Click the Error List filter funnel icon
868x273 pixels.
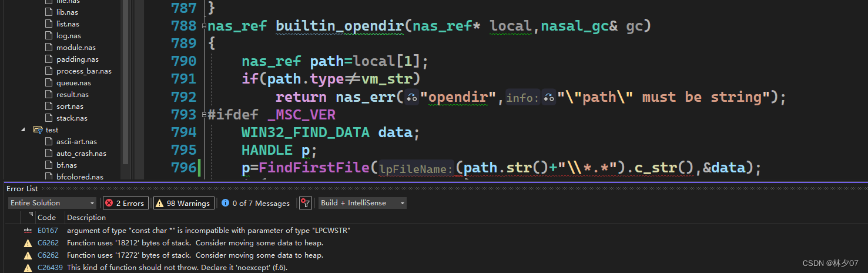305,203
